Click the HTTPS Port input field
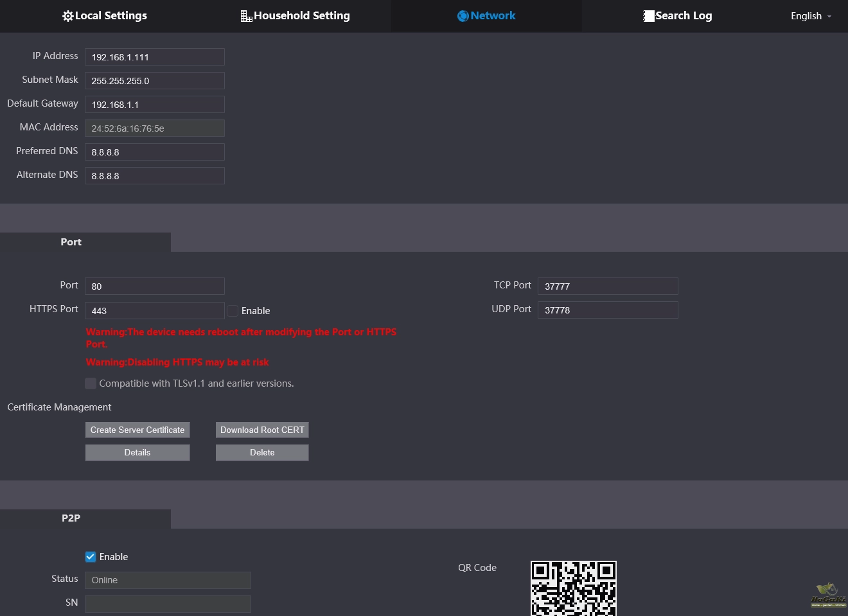Viewport: 848px width, 616px height. pyautogui.click(x=154, y=311)
